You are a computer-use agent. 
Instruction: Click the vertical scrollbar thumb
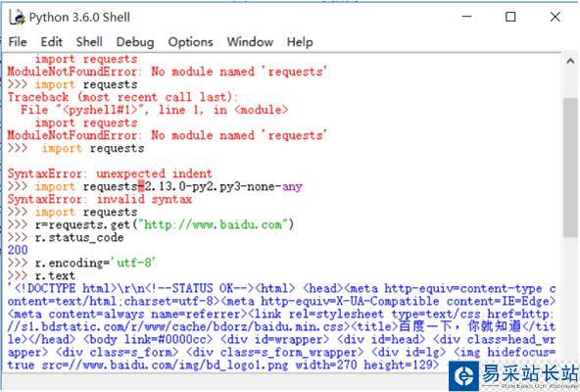(570, 168)
